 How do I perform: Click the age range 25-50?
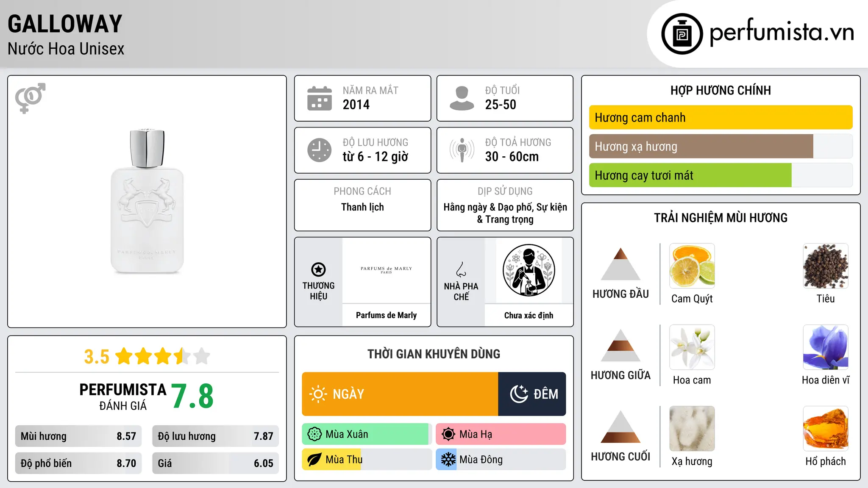pos(501,105)
